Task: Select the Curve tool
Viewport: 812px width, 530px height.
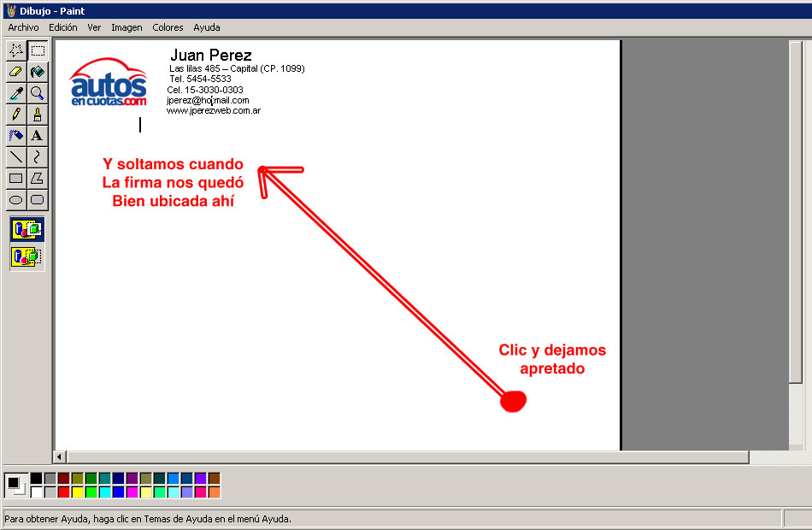Action: point(38,156)
